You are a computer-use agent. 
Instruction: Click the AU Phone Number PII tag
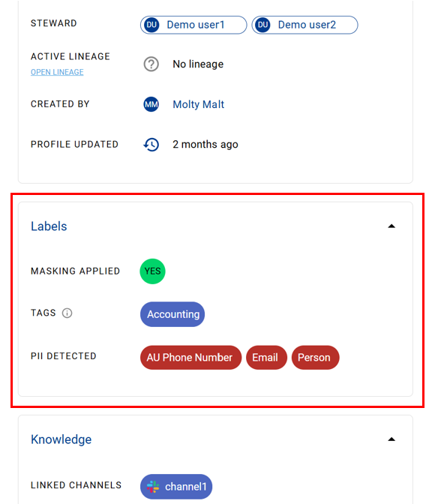tap(191, 358)
